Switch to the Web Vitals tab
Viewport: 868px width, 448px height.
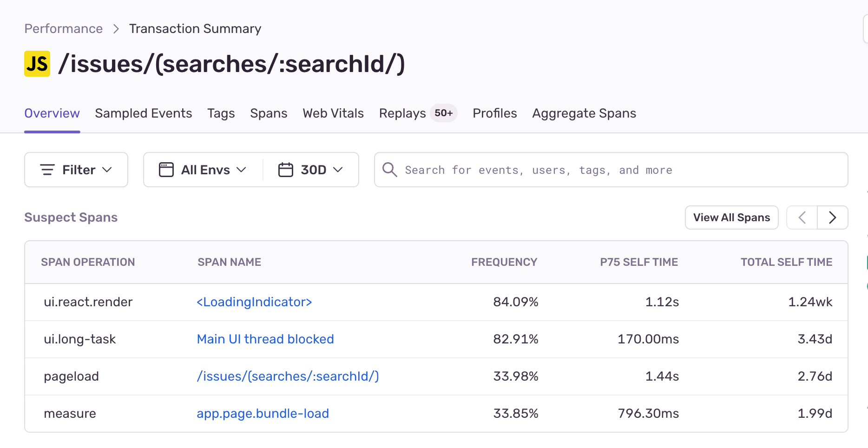[333, 113]
